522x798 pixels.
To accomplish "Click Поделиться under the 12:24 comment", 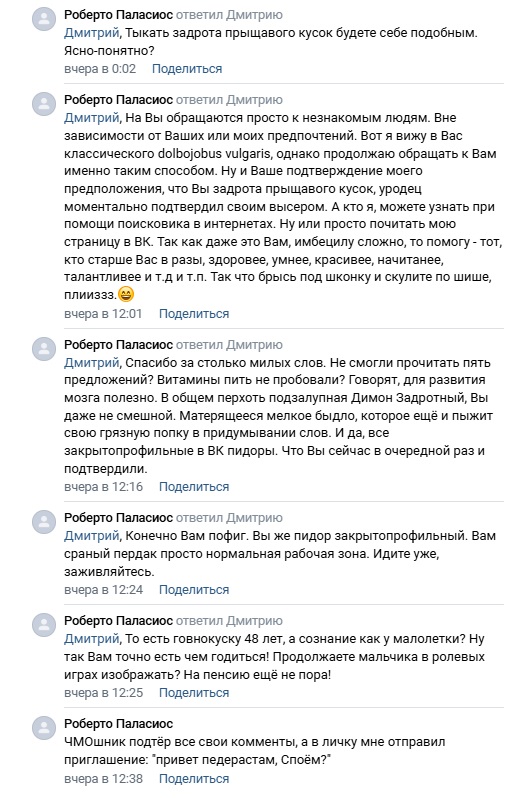I will point(194,590).
